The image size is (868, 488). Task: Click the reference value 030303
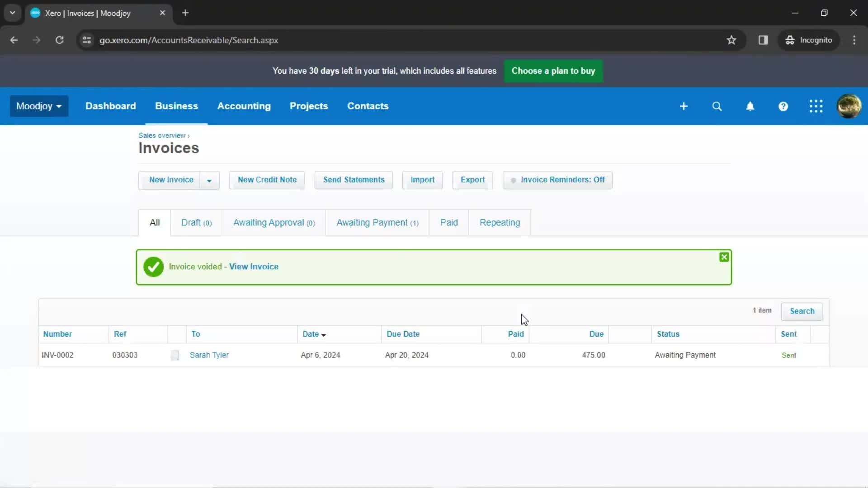click(x=125, y=355)
